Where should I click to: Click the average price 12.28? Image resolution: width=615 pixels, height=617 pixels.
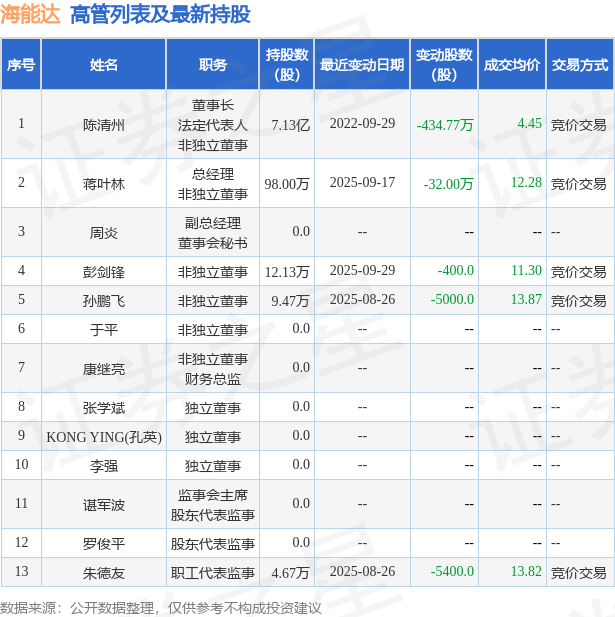point(526,182)
